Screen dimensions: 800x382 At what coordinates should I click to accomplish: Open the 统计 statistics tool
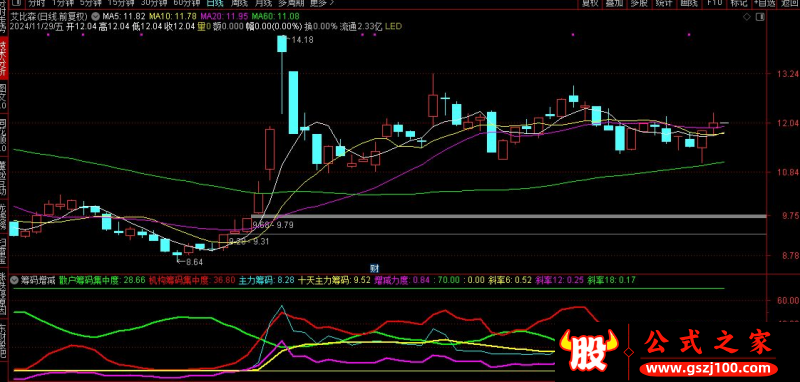click(x=663, y=3)
